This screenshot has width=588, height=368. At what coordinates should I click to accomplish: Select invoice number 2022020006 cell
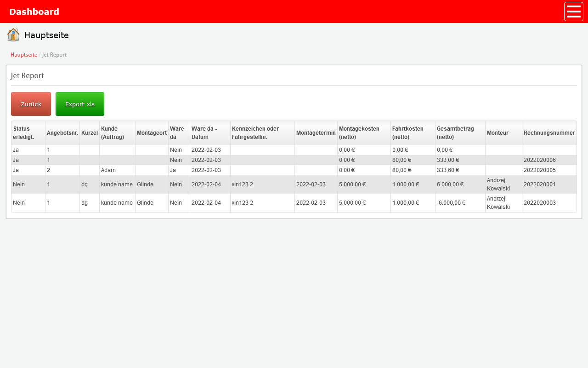click(x=540, y=160)
